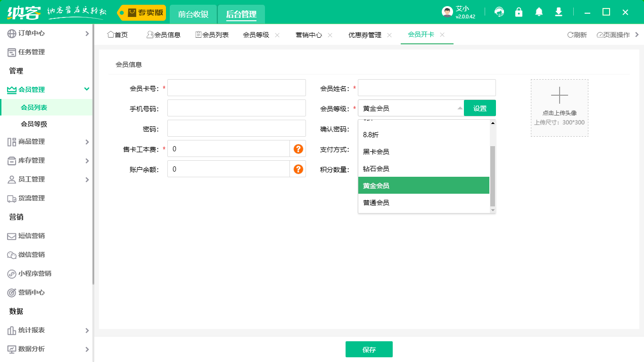Close the 优惠券管理 tab
The image size is (644, 362).
click(389, 35)
